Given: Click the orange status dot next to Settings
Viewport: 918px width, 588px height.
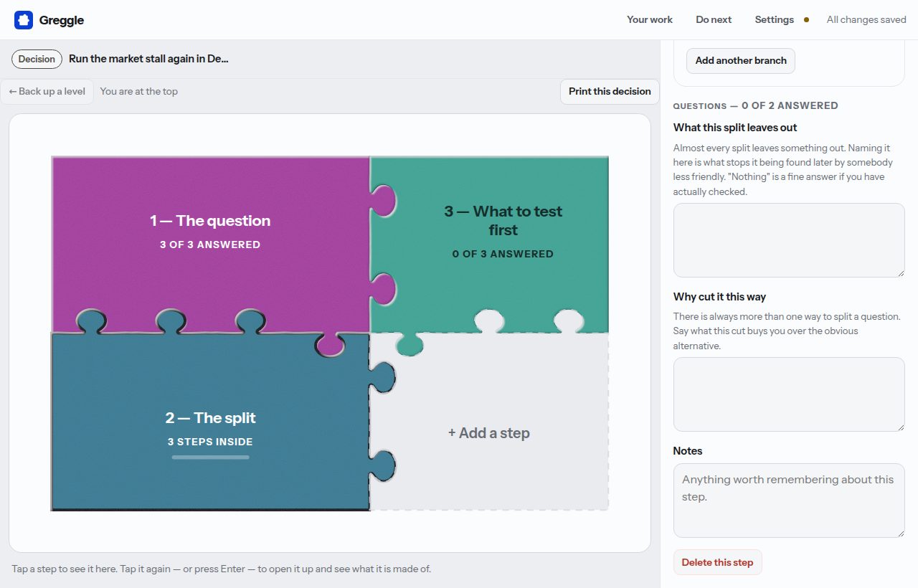Looking at the screenshot, I should pos(806,20).
